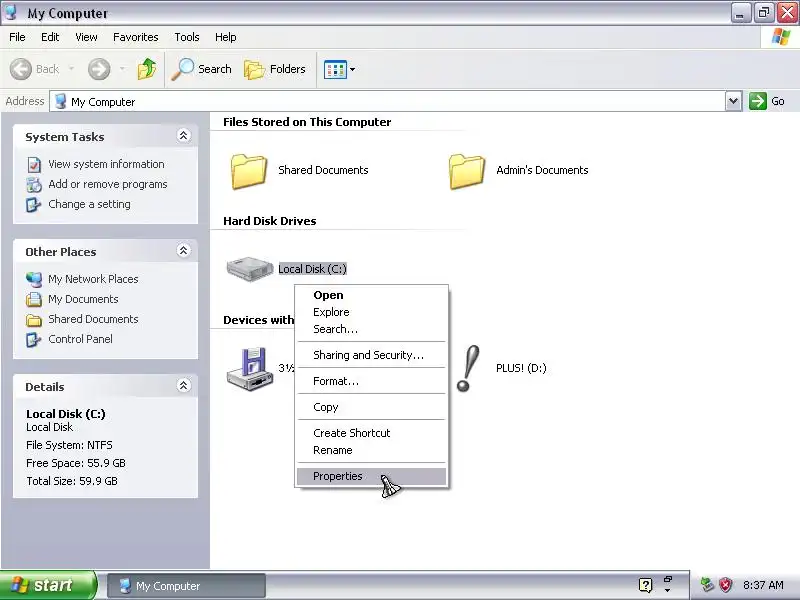This screenshot has width=800, height=600.
Task: Click the My Computer title bar icon
Action: 11,12
